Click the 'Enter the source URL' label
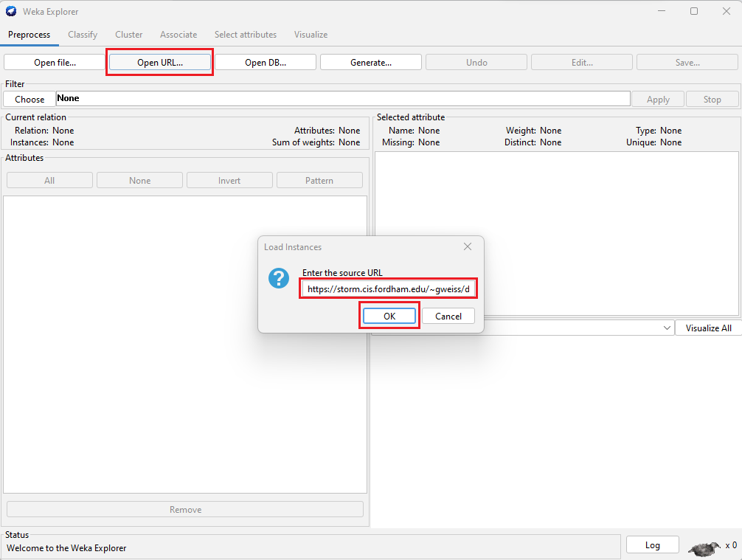The image size is (742, 560). coord(342,273)
